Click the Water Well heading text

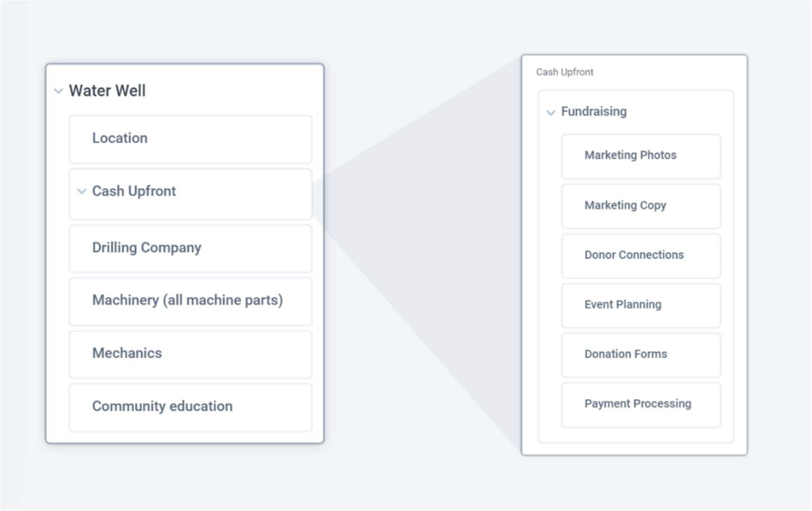pos(107,91)
